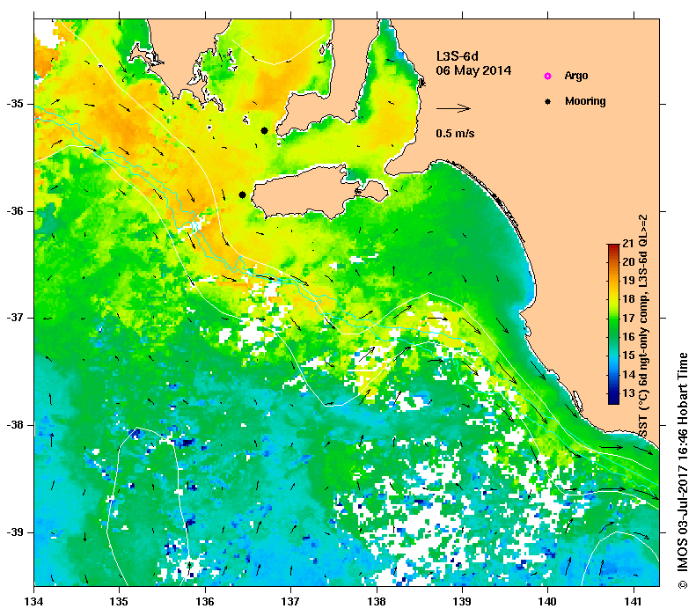Click the "06 May 2014" date label
Image resolution: width=696 pixels, height=616 pixels.
tap(473, 70)
